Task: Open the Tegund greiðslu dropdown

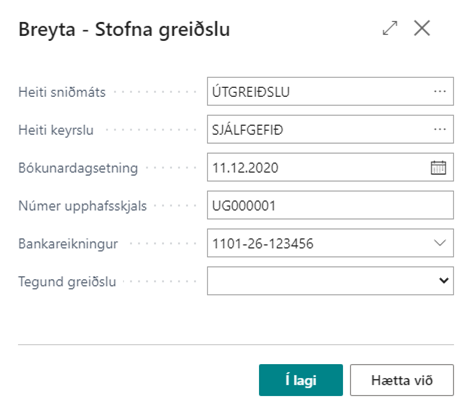Action: pyautogui.click(x=444, y=281)
